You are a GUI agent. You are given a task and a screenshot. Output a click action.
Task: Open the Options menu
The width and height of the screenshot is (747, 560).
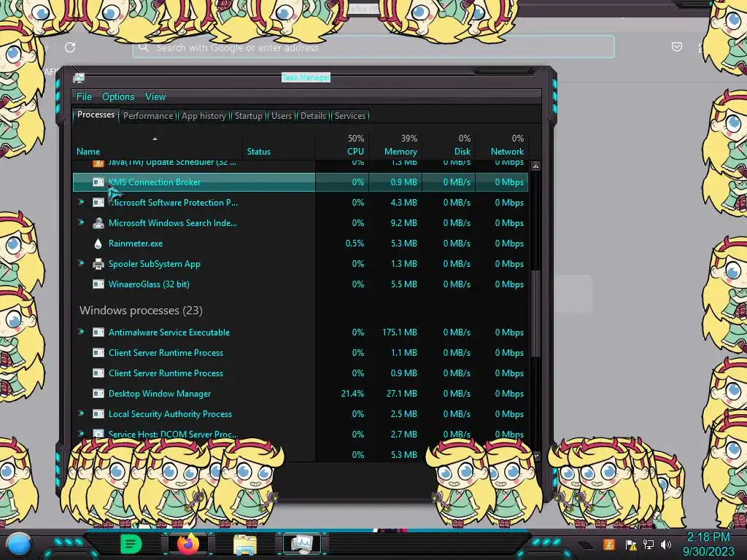tap(118, 97)
